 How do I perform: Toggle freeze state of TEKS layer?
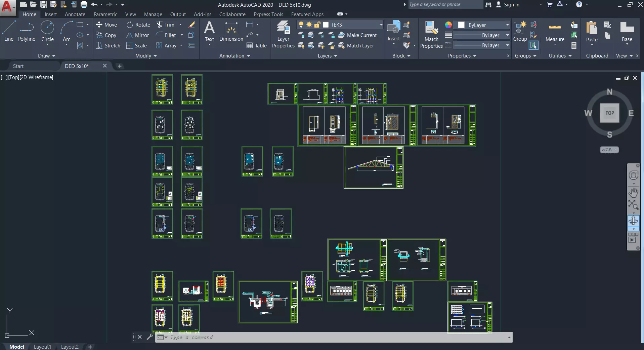(309, 25)
